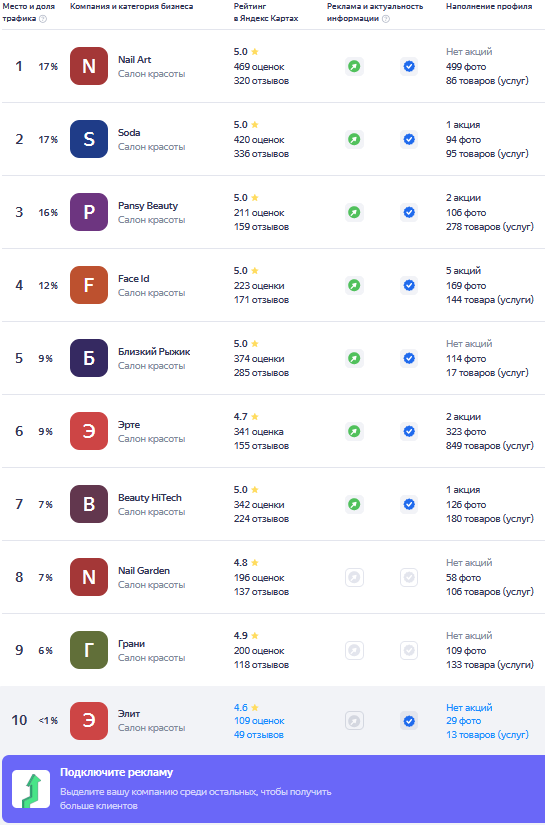Click the green advertising icon in Эрте row
The height and width of the screenshot is (825, 545).
tap(355, 431)
